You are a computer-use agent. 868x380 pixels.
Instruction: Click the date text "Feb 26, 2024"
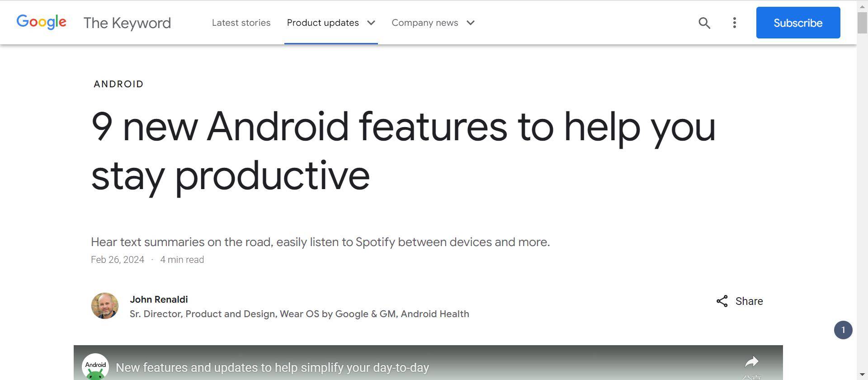tap(118, 260)
